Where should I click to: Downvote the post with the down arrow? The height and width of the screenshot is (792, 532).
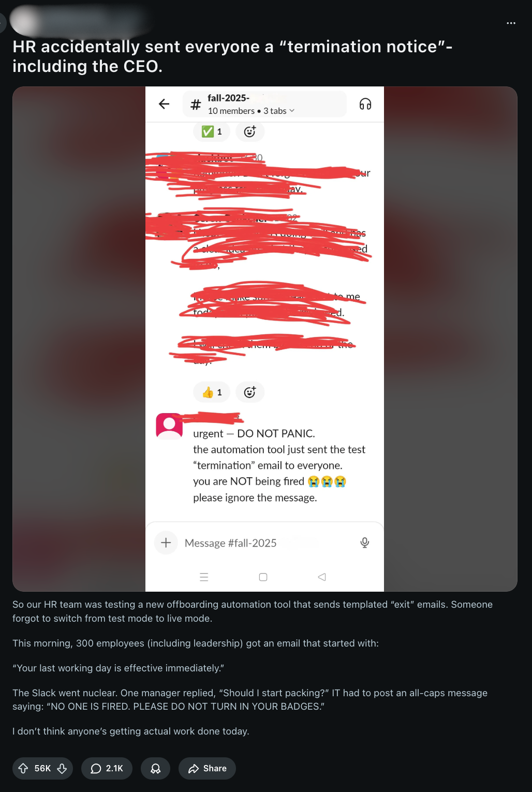tap(62, 768)
